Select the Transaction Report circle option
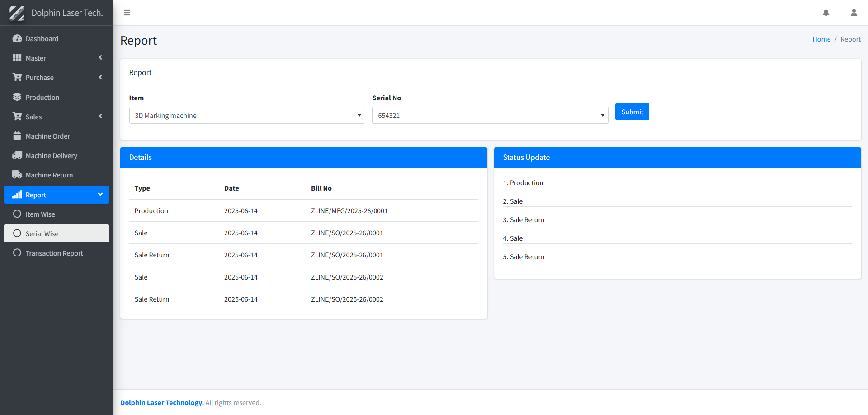Image resolution: width=868 pixels, height=415 pixels. click(x=17, y=253)
